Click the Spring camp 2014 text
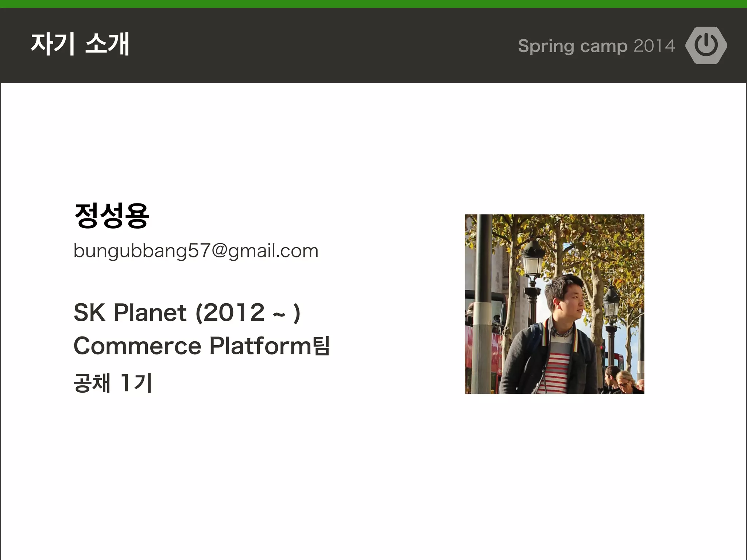Image resolution: width=747 pixels, height=560 pixels. pos(597,46)
